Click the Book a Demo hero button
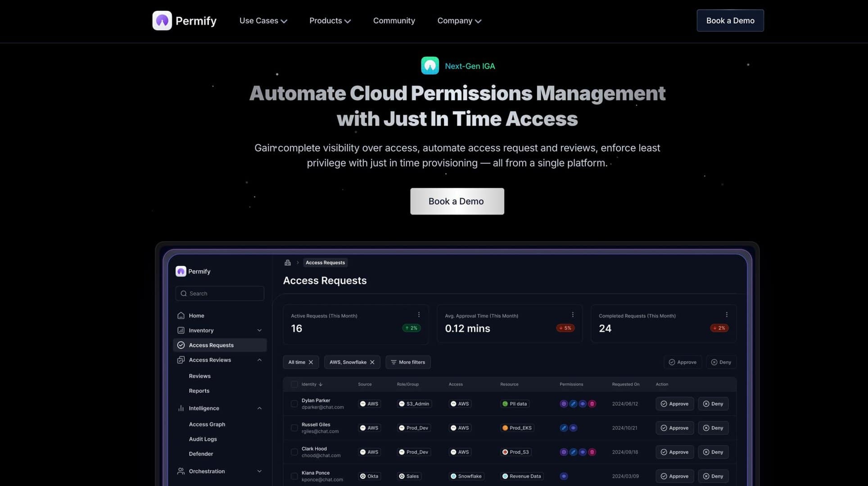 (457, 201)
